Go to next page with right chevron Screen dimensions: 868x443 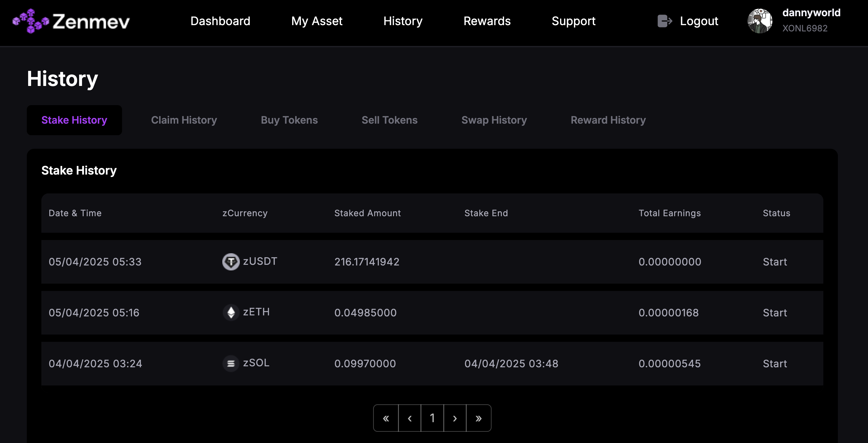(x=455, y=418)
